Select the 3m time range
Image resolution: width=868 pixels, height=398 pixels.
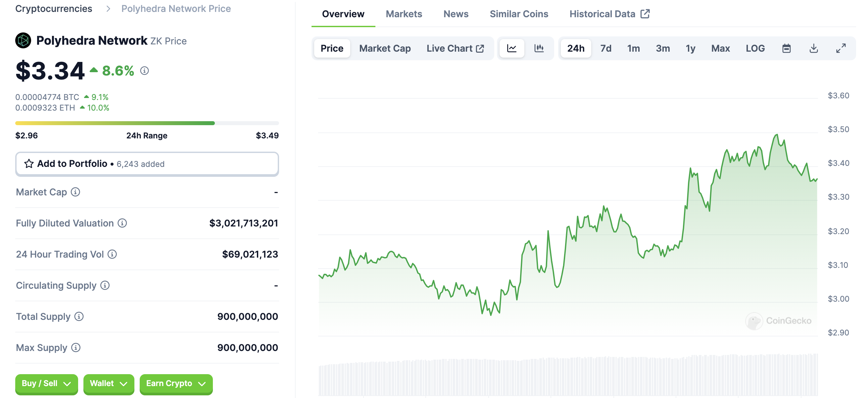(663, 49)
